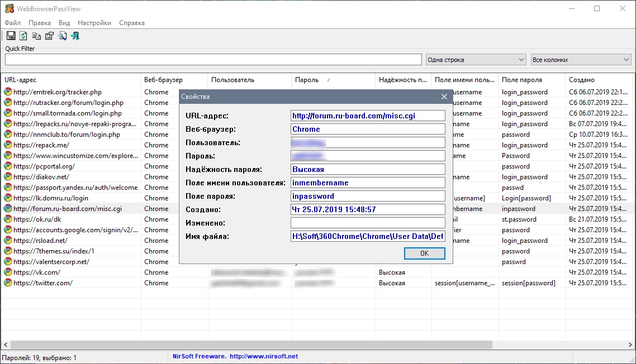Open the Все колонки column filter dropdown
The height and width of the screenshot is (364, 636).
(x=581, y=60)
